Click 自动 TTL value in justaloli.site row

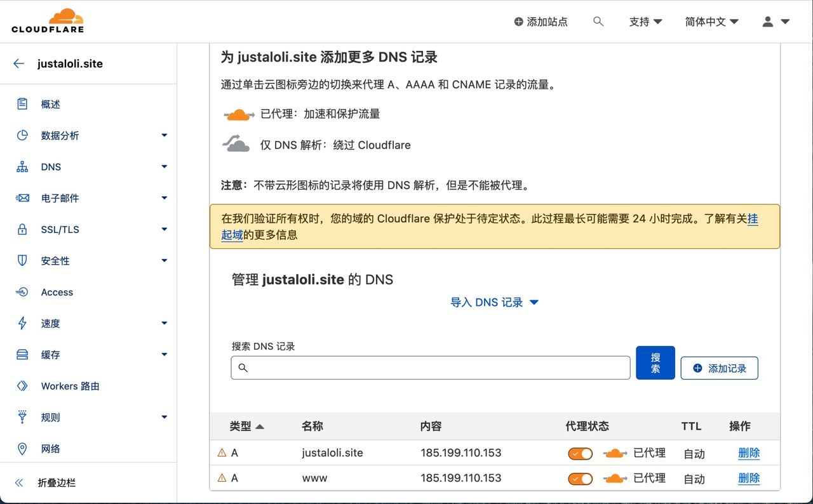[694, 454]
